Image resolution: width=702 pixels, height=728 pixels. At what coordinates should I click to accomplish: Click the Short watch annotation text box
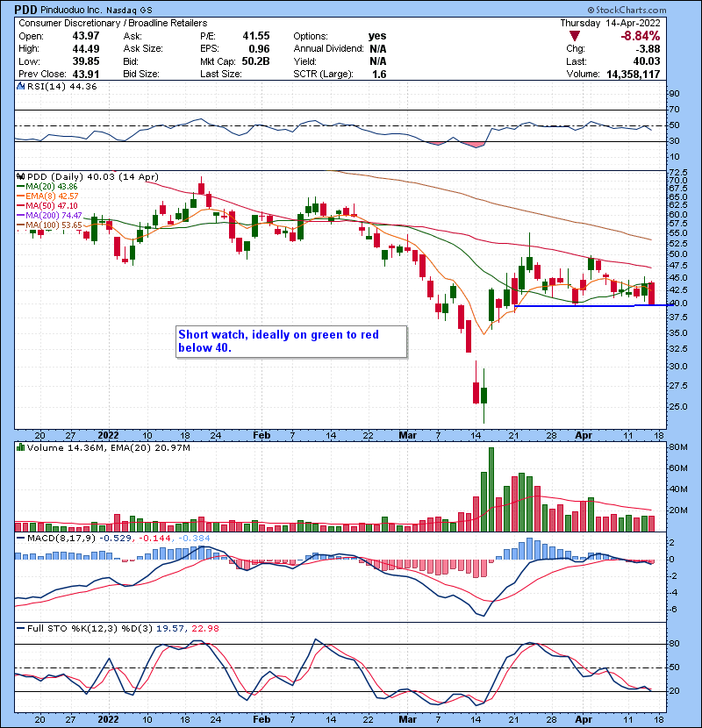tap(291, 341)
